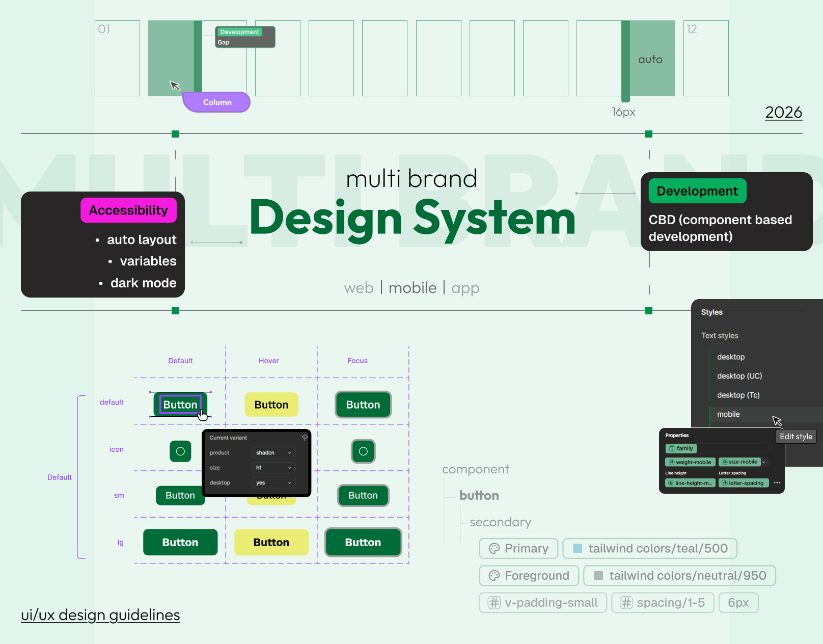The image size is (823, 644).
Task: Click the large green Development tag
Action: (697, 191)
